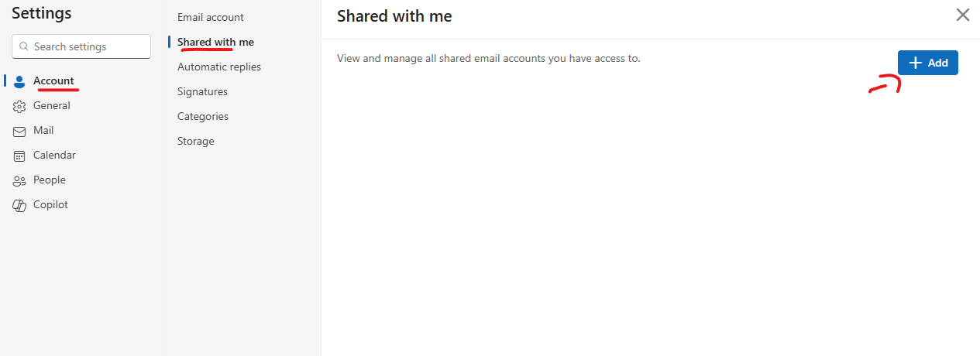Close the Settings dialog
Image resolution: width=980 pixels, height=356 pixels.
[x=963, y=15]
